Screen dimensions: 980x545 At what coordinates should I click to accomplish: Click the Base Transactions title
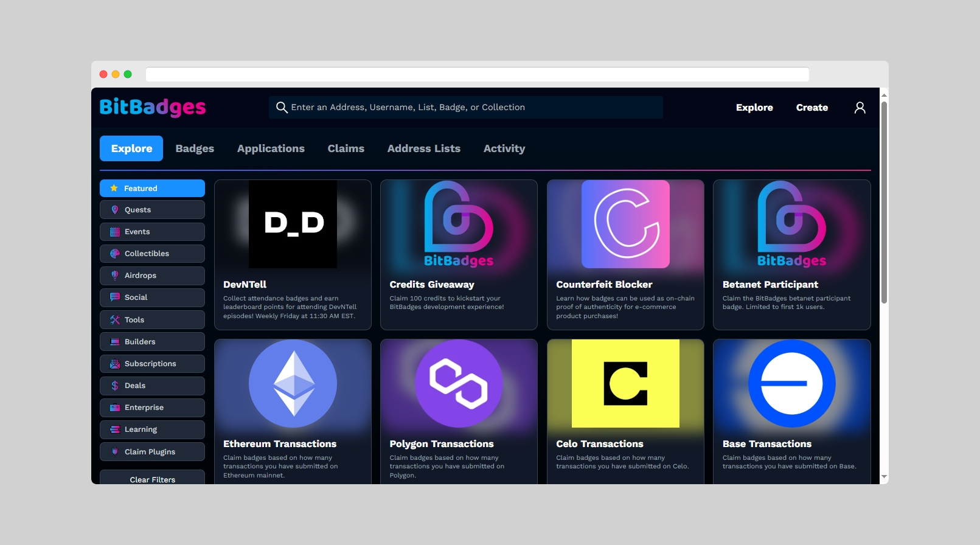pyautogui.click(x=767, y=444)
